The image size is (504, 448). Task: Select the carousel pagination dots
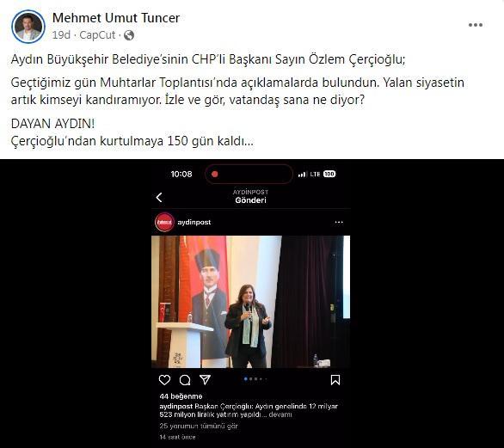[255, 379]
